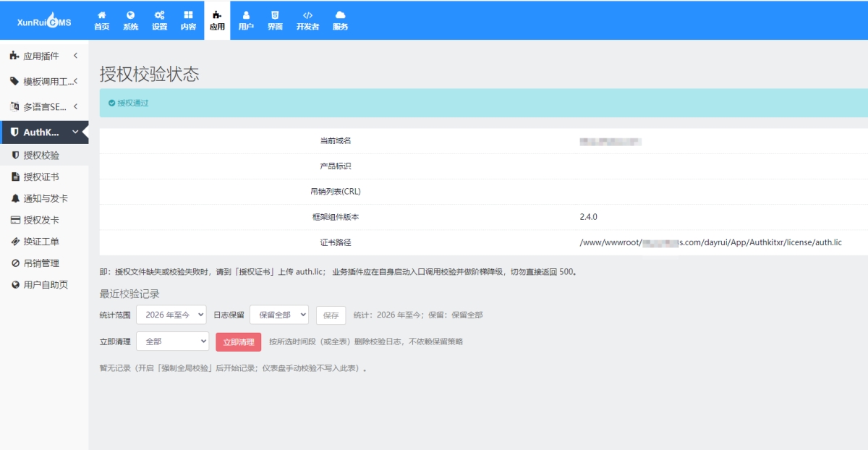Image resolution: width=868 pixels, height=450 pixels.
Task: Open the 日志保留 dropdown
Action: pyautogui.click(x=279, y=315)
